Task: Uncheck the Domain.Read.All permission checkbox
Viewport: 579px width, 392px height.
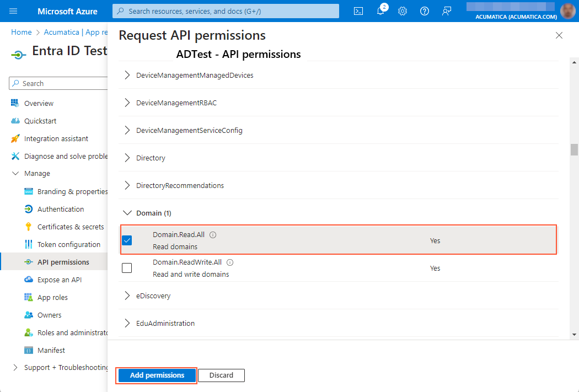Action: 127,240
